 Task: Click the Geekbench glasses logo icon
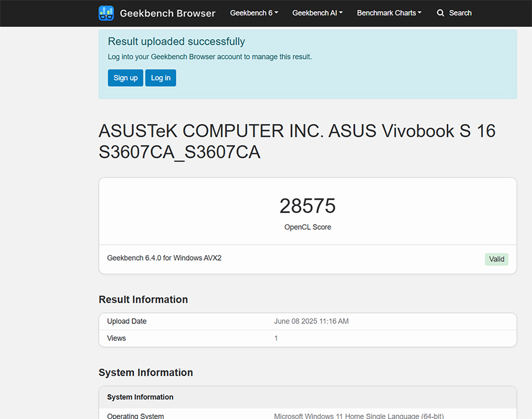106,13
